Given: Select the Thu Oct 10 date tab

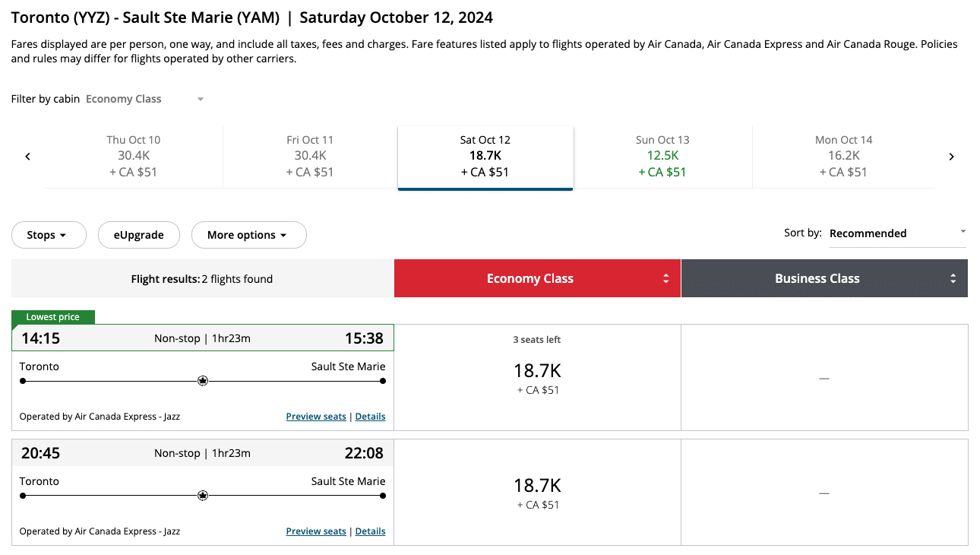Looking at the screenshot, I should tap(134, 156).
